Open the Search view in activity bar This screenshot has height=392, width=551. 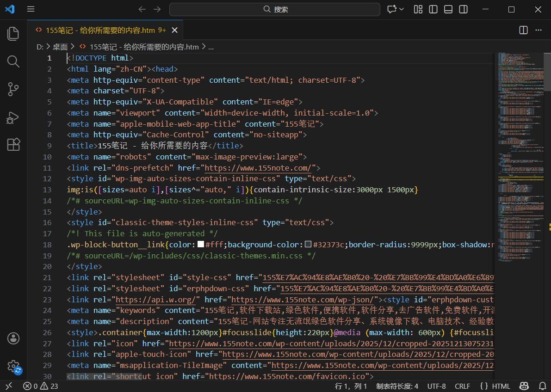click(13, 61)
